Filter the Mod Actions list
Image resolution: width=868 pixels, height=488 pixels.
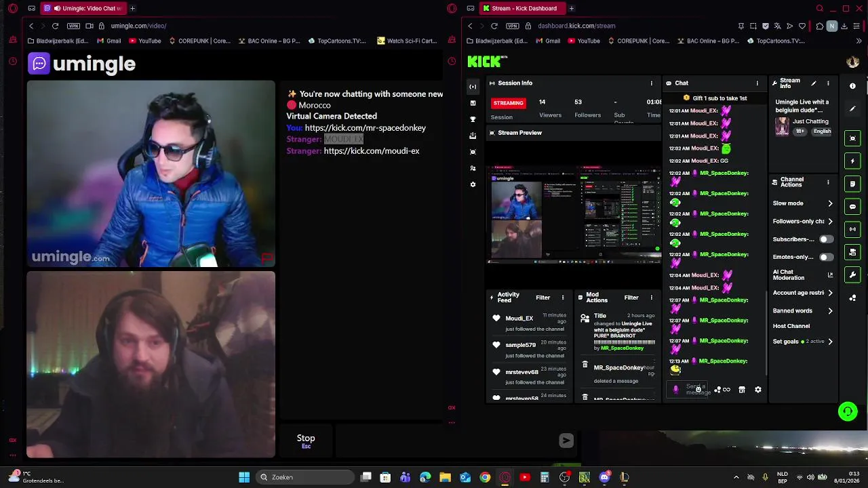[631, 298]
